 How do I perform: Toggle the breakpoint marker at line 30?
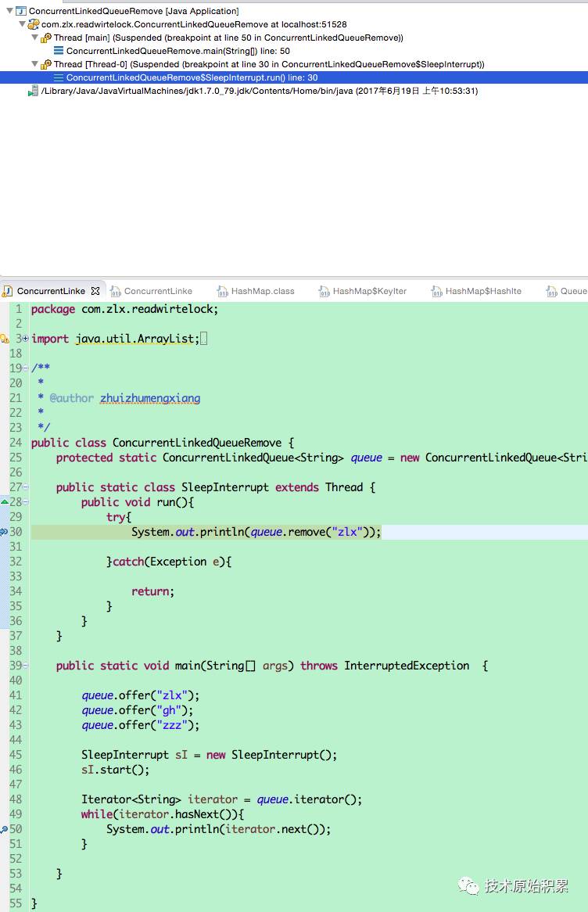click(4, 532)
